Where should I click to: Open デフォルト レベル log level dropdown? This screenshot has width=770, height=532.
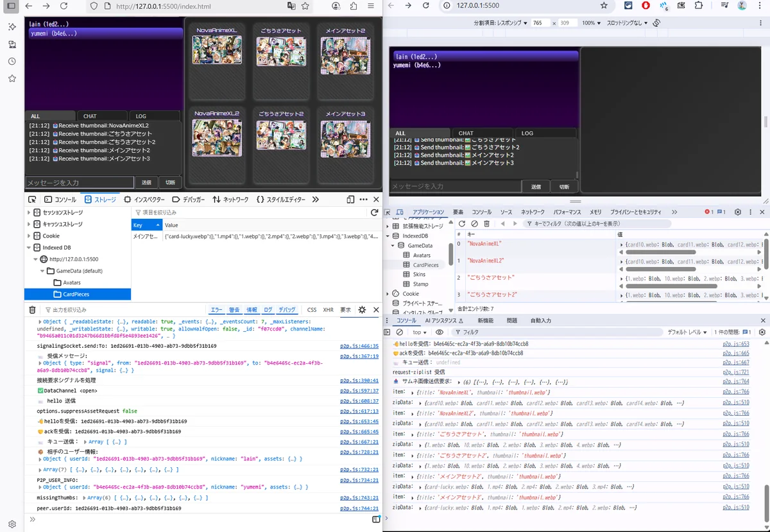687,332
